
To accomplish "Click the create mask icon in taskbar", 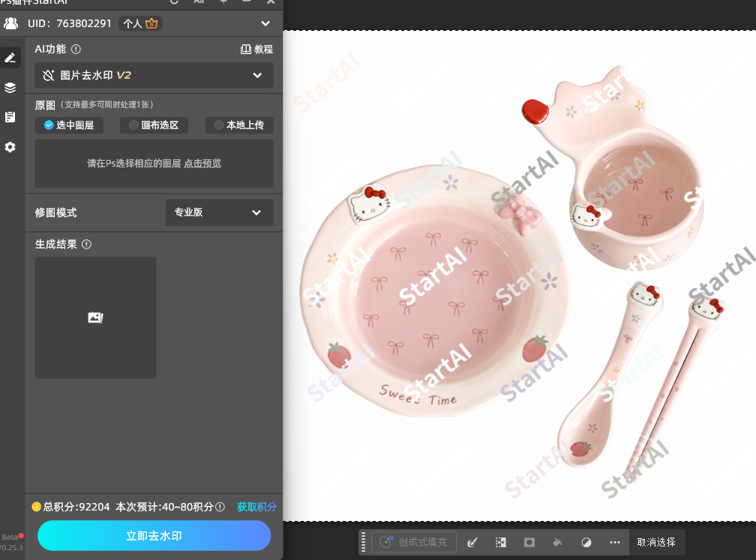I will pyautogui.click(x=529, y=542).
